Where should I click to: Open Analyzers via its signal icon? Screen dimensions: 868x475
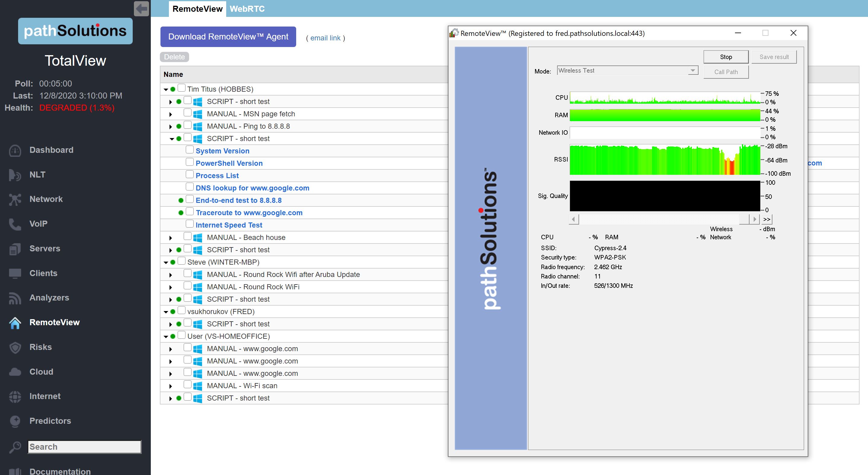coord(15,298)
